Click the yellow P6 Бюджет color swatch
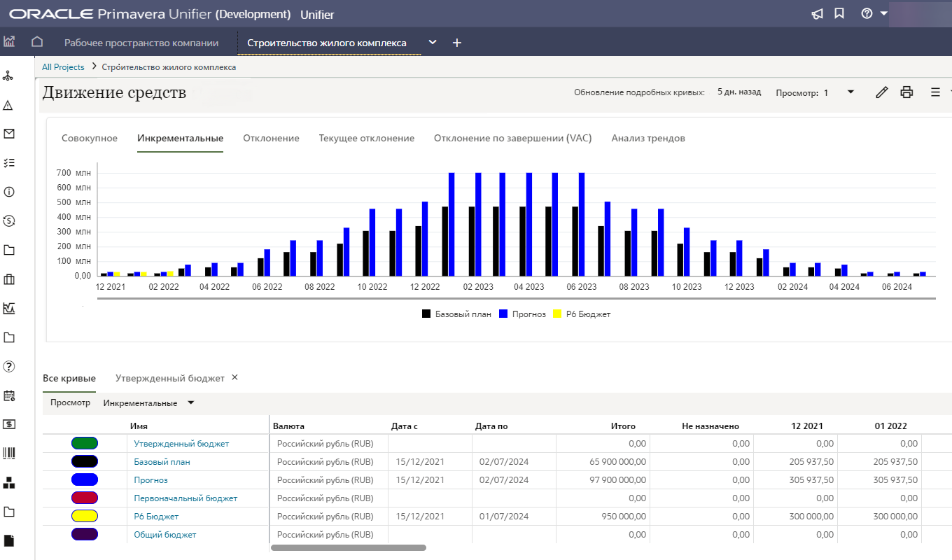952x560 pixels. click(85, 516)
